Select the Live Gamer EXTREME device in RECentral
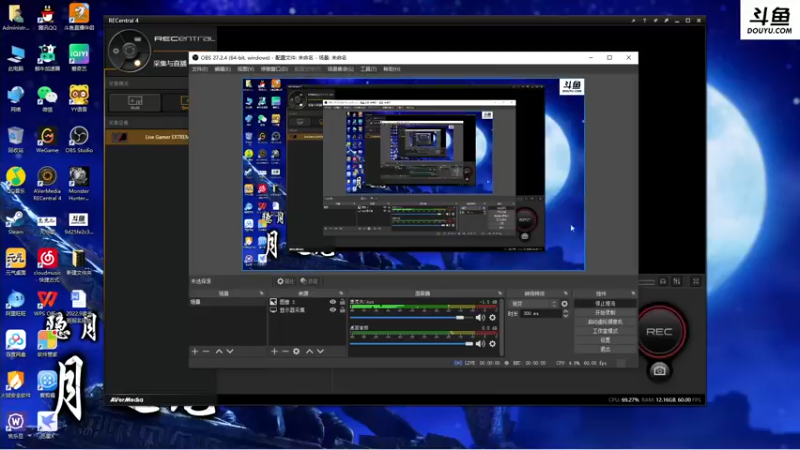800x450 pixels. pyautogui.click(x=148, y=137)
